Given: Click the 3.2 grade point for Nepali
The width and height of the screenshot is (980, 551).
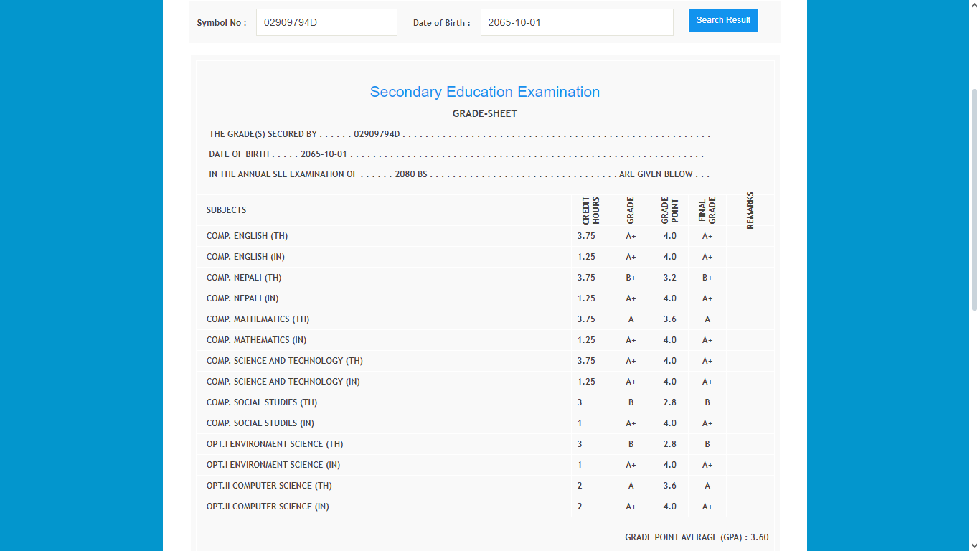Looking at the screenshot, I should [669, 278].
